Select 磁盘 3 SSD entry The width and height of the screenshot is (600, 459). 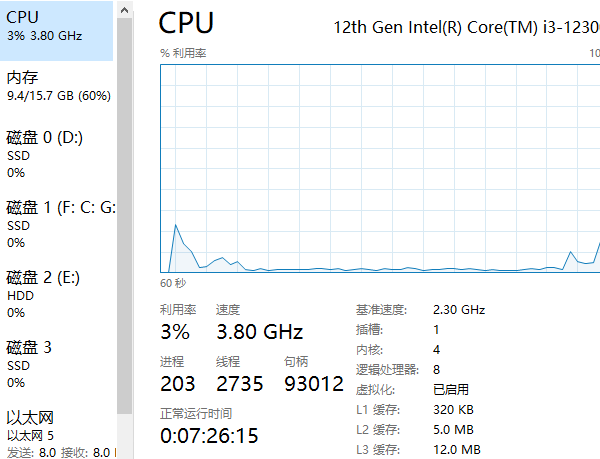coord(56,364)
